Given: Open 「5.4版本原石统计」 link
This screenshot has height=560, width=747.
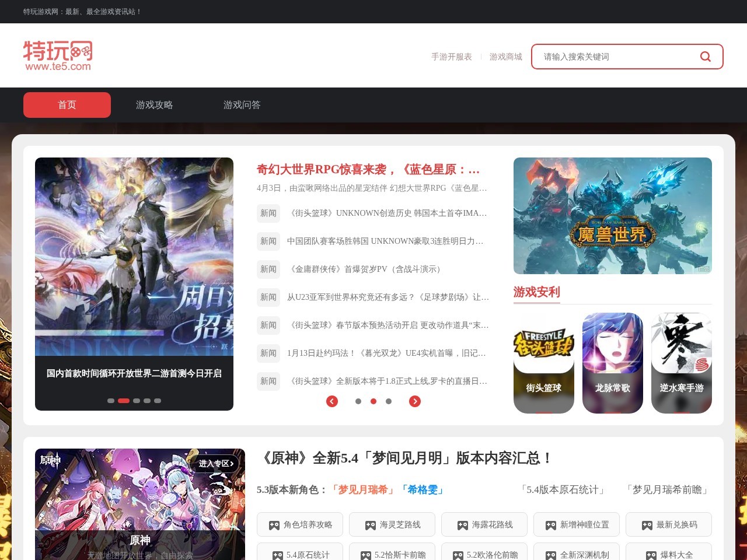Looking at the screenshot, I should coord(563,490).
